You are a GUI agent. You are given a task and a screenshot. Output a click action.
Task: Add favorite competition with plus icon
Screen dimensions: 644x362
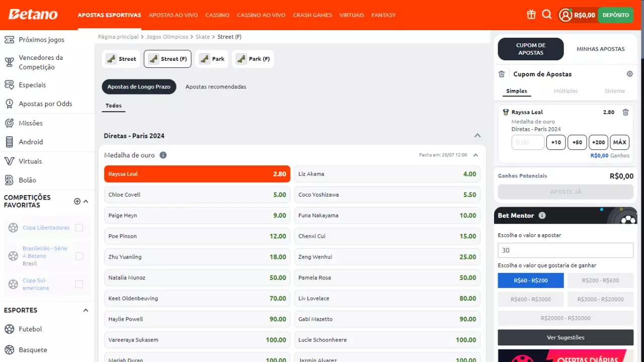pos(77,201)
